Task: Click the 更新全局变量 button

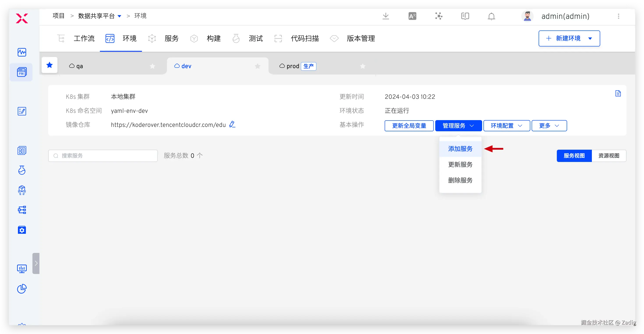Action: pyautogui.click(x=409, y=126)
